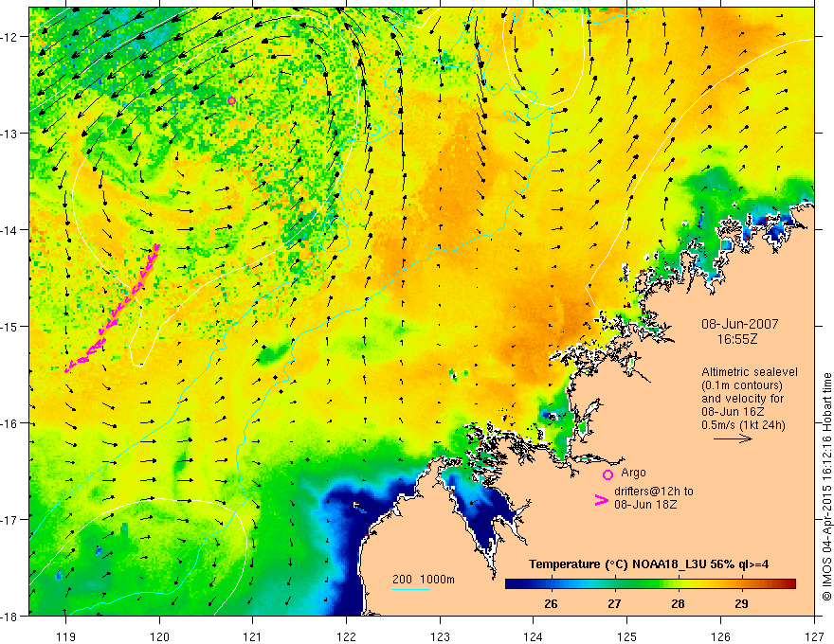Click the cyan 200 1000m depth contour legend line
The image size is (834, 644).
(x=410, y=589)
